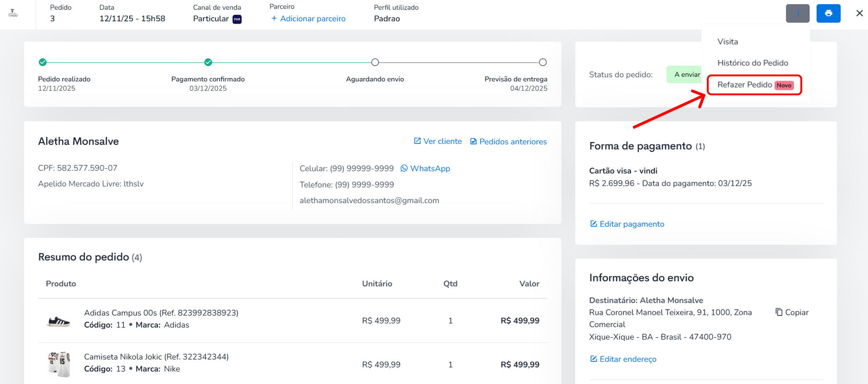868x384 pixels.
Task: Click the CPF 582.577.590-07 text
Action: [x=78, y=168]
